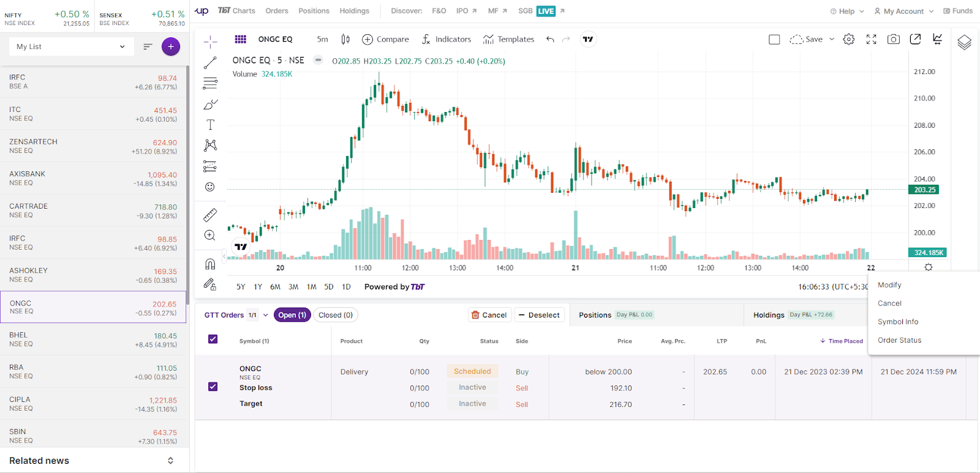Select AXISBANK in the watchlist

click(x=93, y=179)
